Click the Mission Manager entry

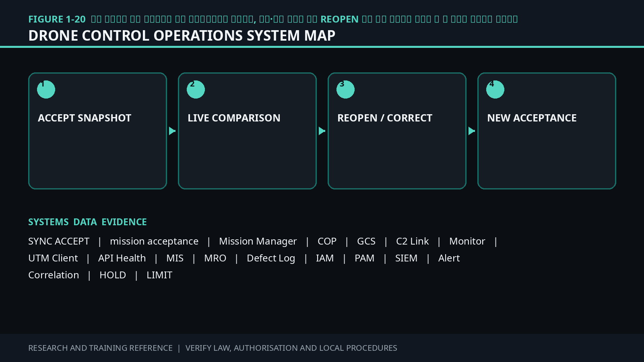(258, 241)
